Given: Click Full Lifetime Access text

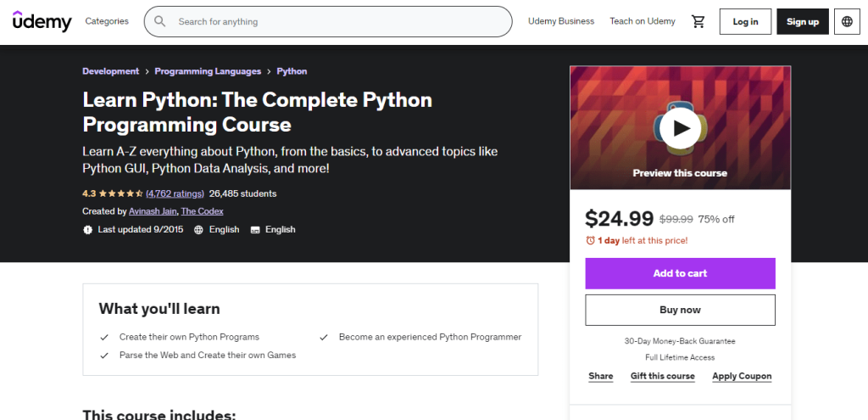Looking at the screenshot, I should click(x=680, y=357).
